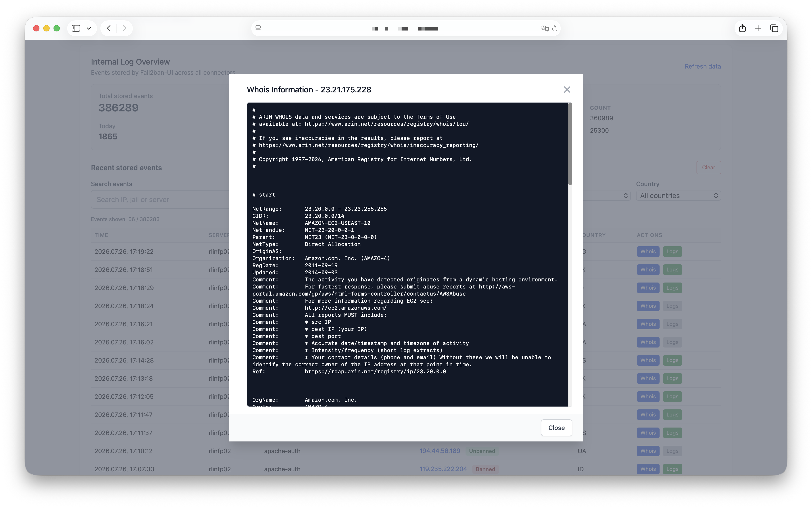Open the sidebar options chevron menu

[x=89, y=28]
